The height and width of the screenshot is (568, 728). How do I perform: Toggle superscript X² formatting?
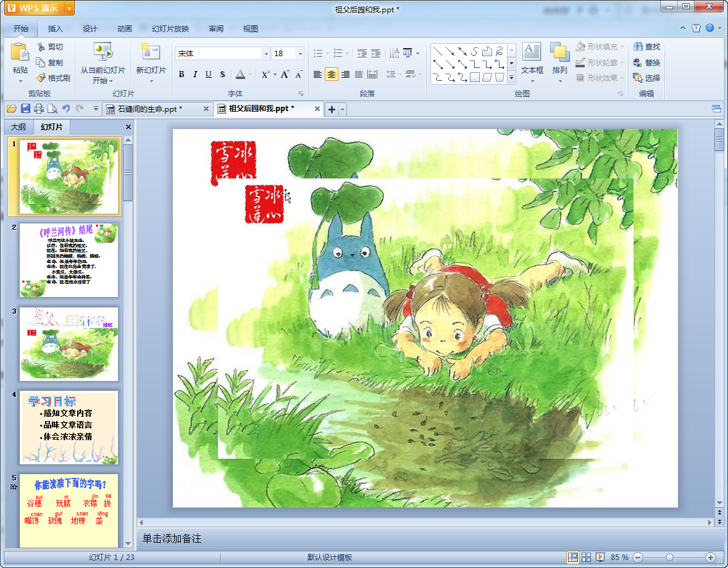(265, 74)
